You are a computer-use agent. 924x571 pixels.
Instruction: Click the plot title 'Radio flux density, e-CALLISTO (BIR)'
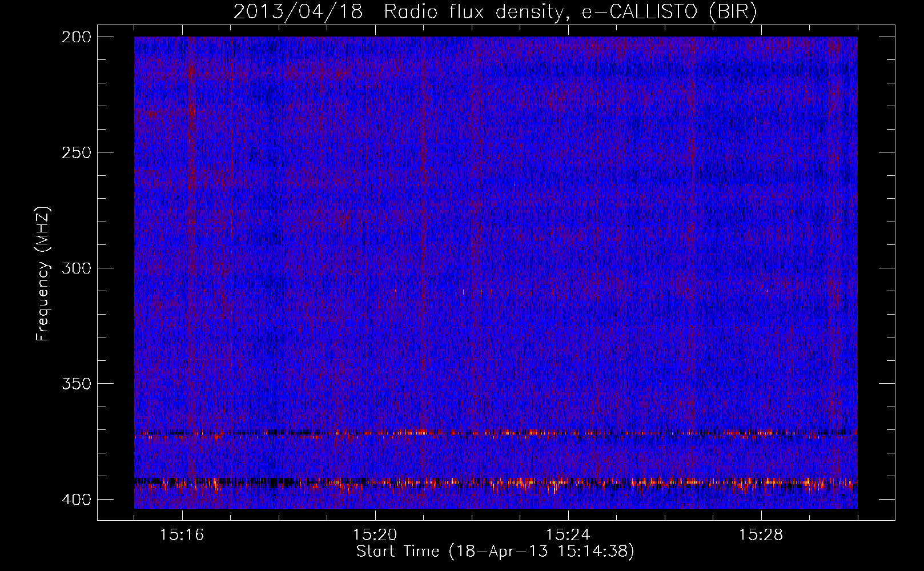pos(571,12)
